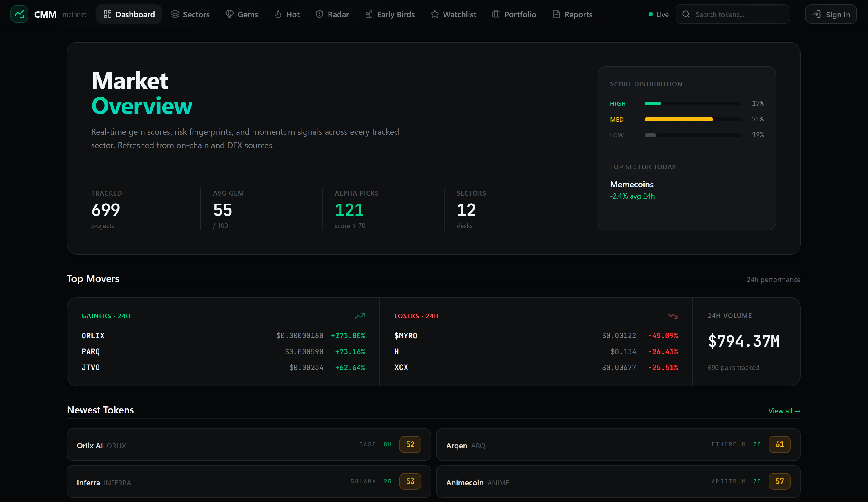Click the 24h performance label
This screenshot has height=502, width=868.
773,280
